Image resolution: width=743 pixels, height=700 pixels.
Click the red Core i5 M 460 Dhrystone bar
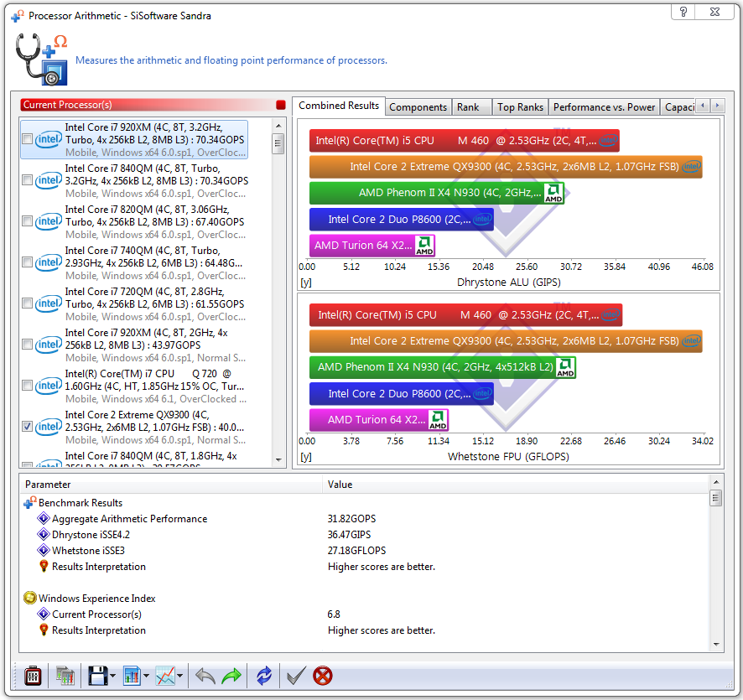pos(465,141)
